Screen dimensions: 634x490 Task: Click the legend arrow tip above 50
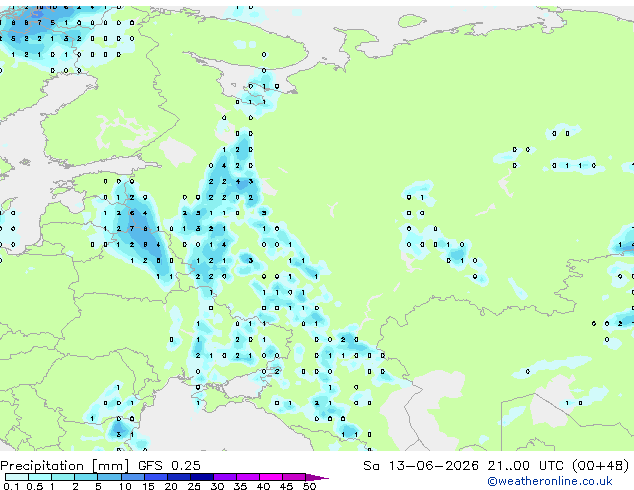pyautogui.click(x=317, y=477)
